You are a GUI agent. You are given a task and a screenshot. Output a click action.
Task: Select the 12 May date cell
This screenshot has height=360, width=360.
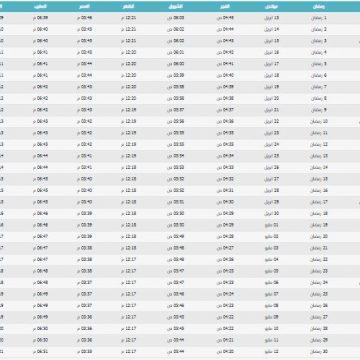click(x=272, y=351)
